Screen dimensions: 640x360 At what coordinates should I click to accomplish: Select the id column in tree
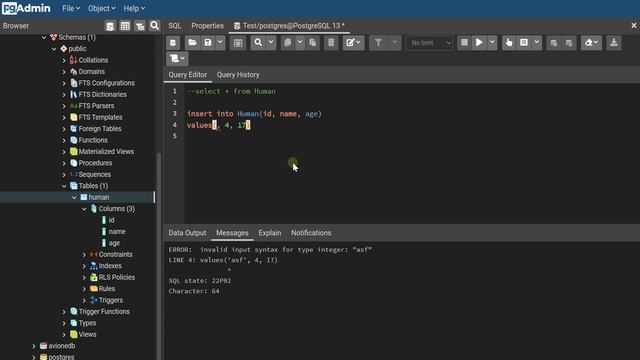pyautogui.click(x=111, y=220)
